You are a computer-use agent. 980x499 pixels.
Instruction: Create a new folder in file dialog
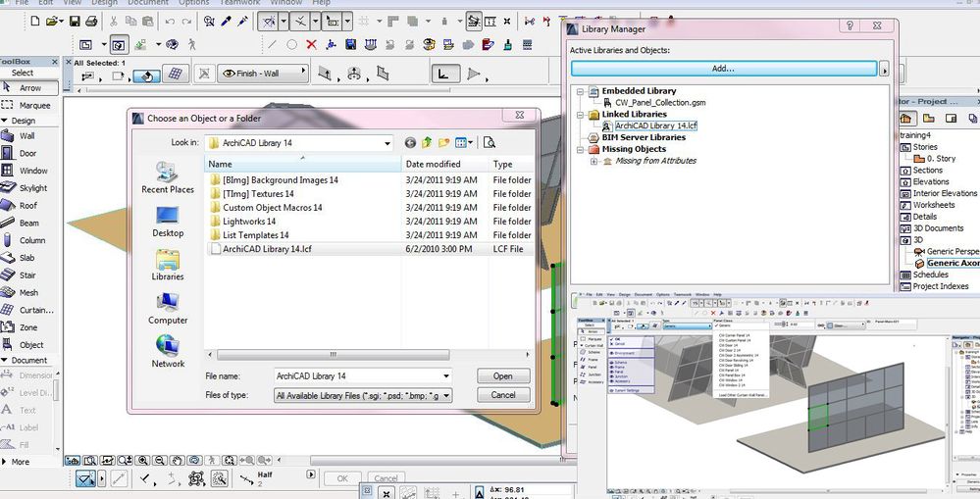(444, 143)
